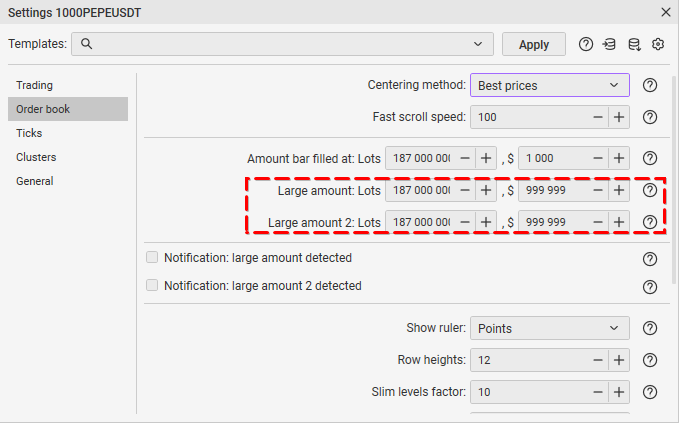Screen dimensions: 679x423
Task: Increase Large amount dollar value
Action: (619, 190)
